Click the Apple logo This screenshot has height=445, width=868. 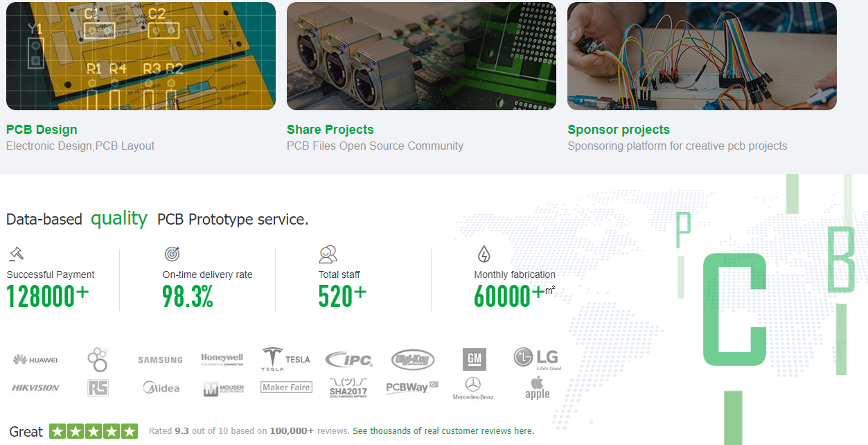point(537,388)
